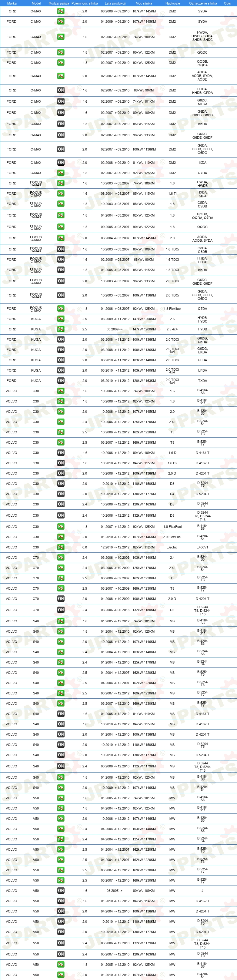Click petrol pump icon in 06.2008 C-MAX row

click(61, 12)
